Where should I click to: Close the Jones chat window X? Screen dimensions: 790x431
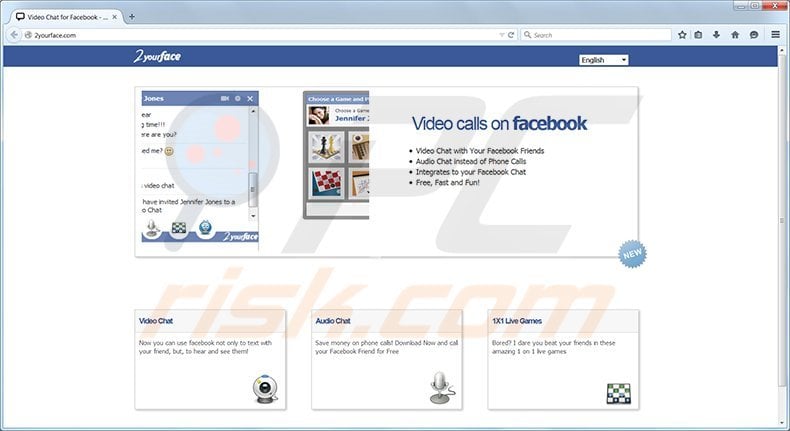tap(250, 98)
